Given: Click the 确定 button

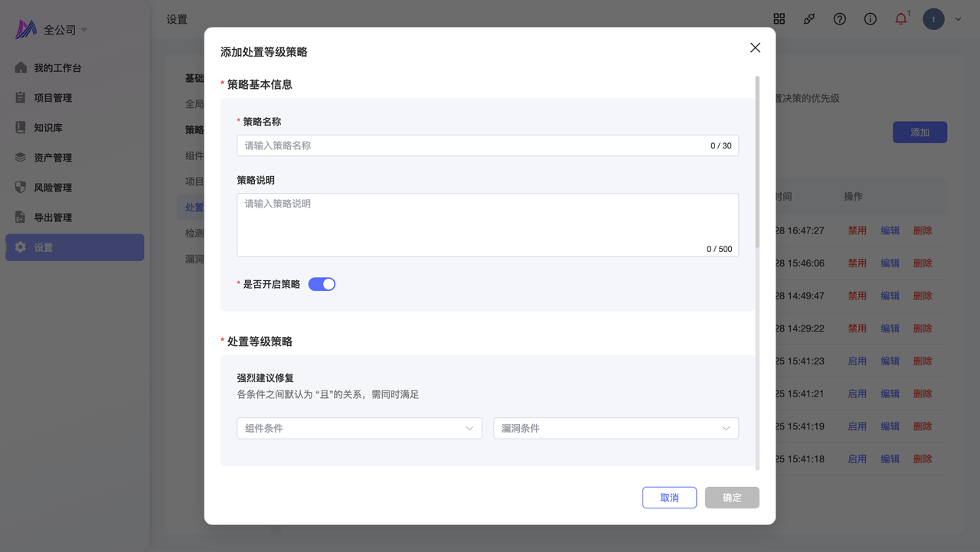Looking at the screenshot, I should tap(732, 498).
